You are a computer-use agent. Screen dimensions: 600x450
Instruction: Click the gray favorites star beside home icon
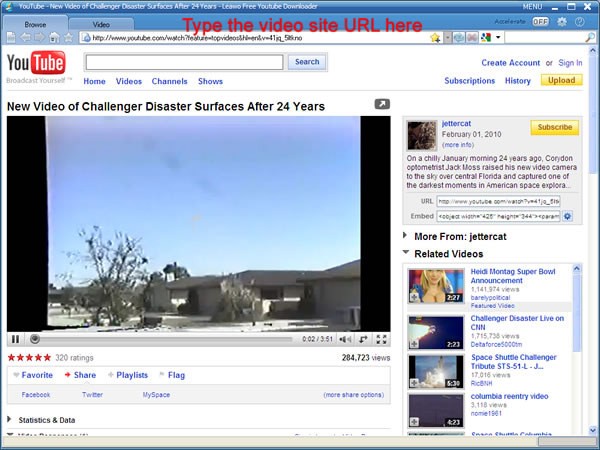(x=68, y=38)
